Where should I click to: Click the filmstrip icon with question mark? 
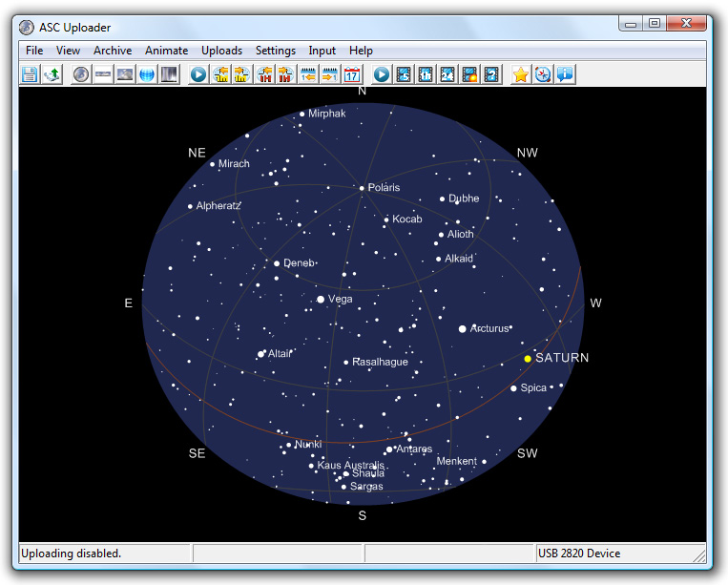tap(491, 74)
